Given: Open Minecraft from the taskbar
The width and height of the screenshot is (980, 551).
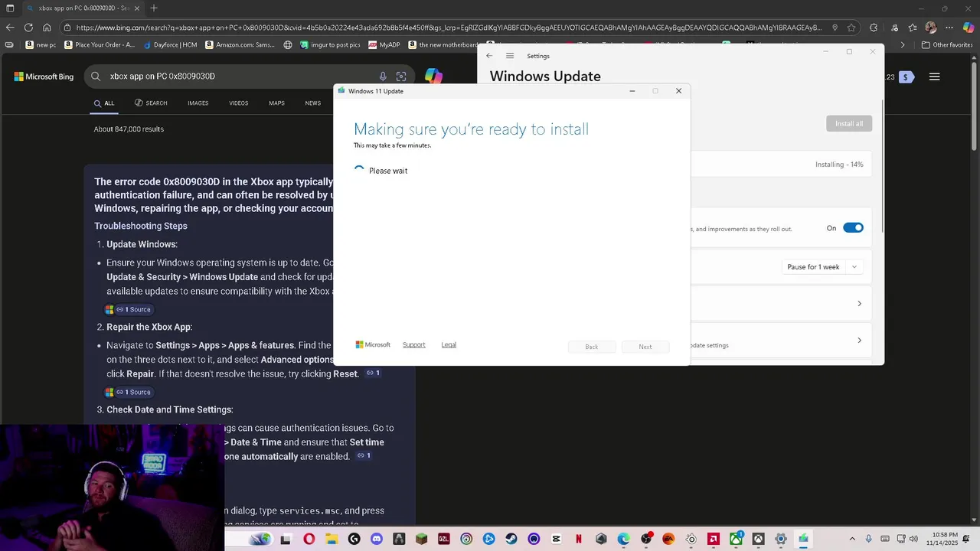Looking at the screenshot, I should pos(421,539).
